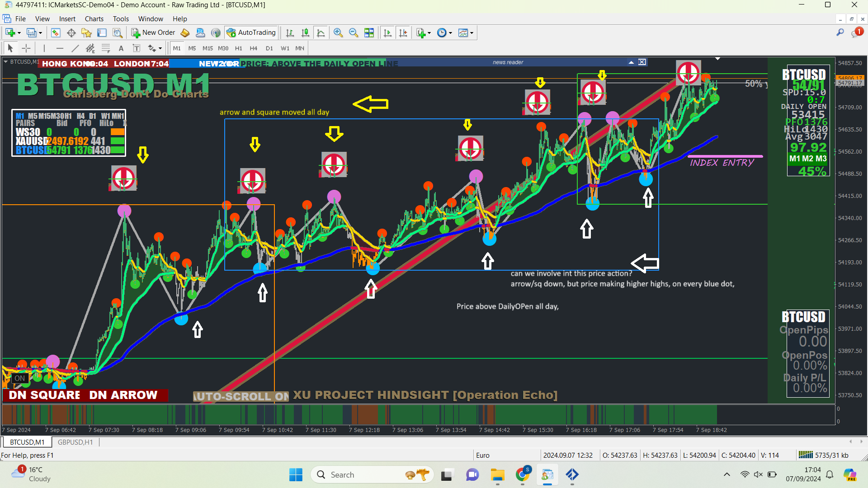Toggle the ON button on chart
868x488 pixels.
coord(19,378)
